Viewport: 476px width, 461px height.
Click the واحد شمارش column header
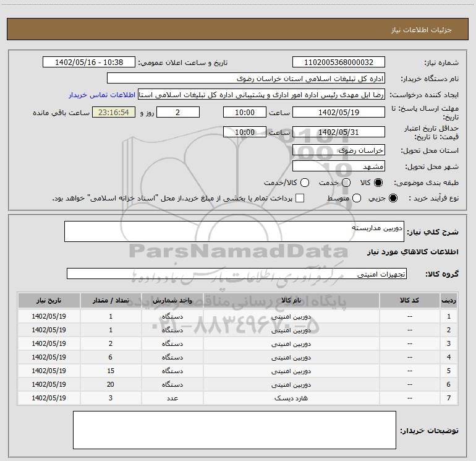[x=172, y=301]
